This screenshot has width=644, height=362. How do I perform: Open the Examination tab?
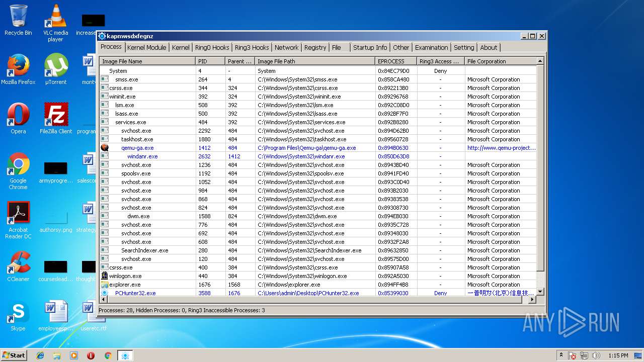click(431, 47)
